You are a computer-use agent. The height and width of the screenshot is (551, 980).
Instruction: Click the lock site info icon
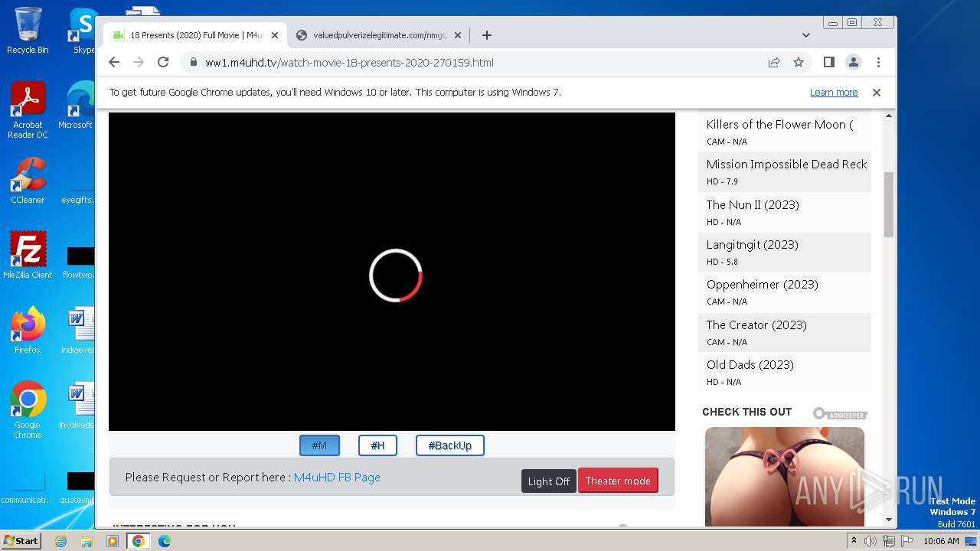click(x=193, y=63)
